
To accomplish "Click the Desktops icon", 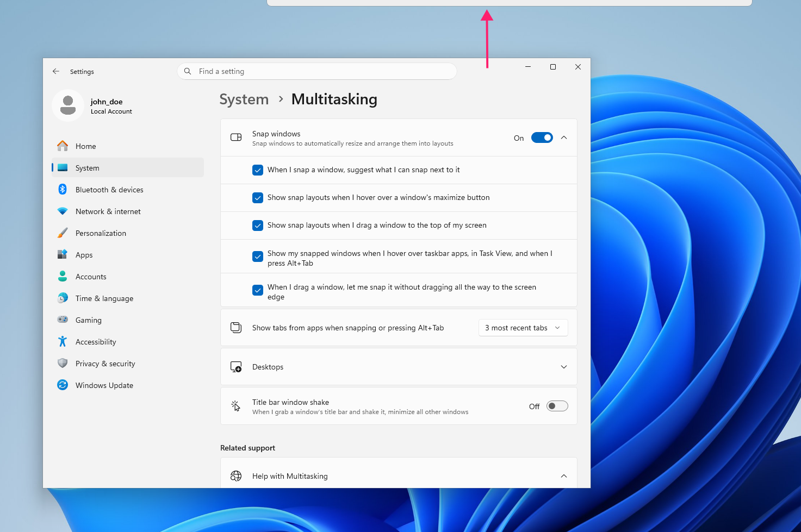I will [x=236, y=367].
